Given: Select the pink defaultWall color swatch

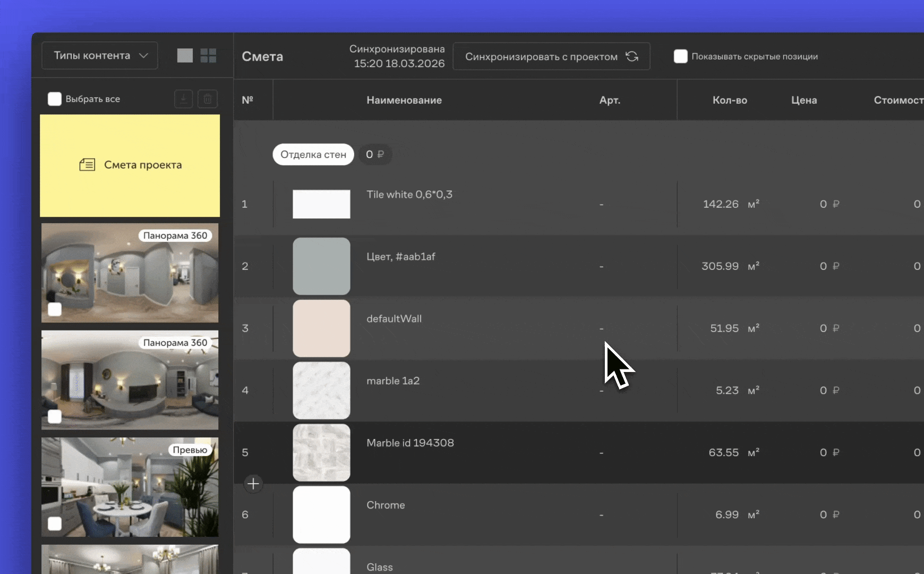Looking at the screenshot, I should coord(321,328).
